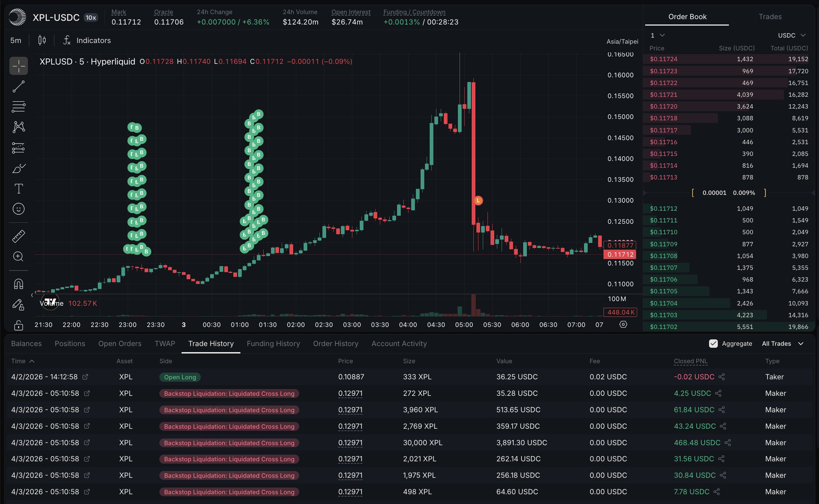Image resolution: width=819 pixels, height=504 pixels.
Task: Activate the chart zoom-in tool
Action: (x=18, y=257)
